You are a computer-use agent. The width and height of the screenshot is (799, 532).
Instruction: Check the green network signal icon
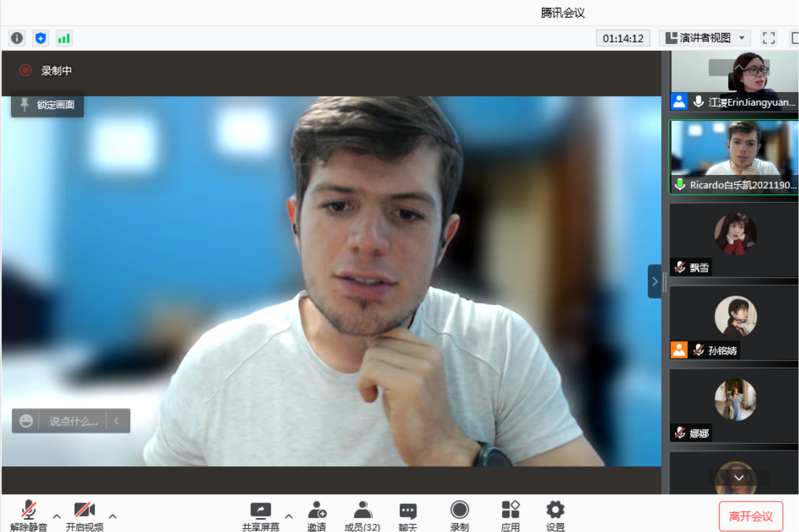64,38
